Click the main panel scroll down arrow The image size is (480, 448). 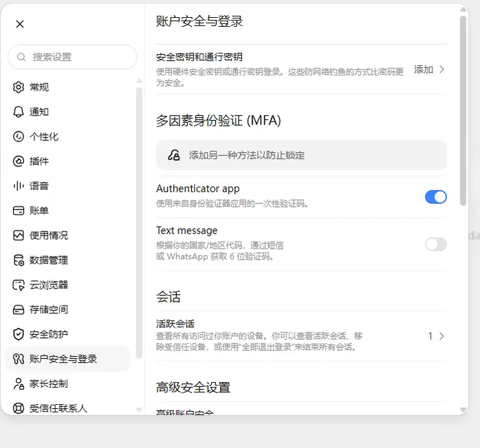pyautogui.click(x=463, y=410)
